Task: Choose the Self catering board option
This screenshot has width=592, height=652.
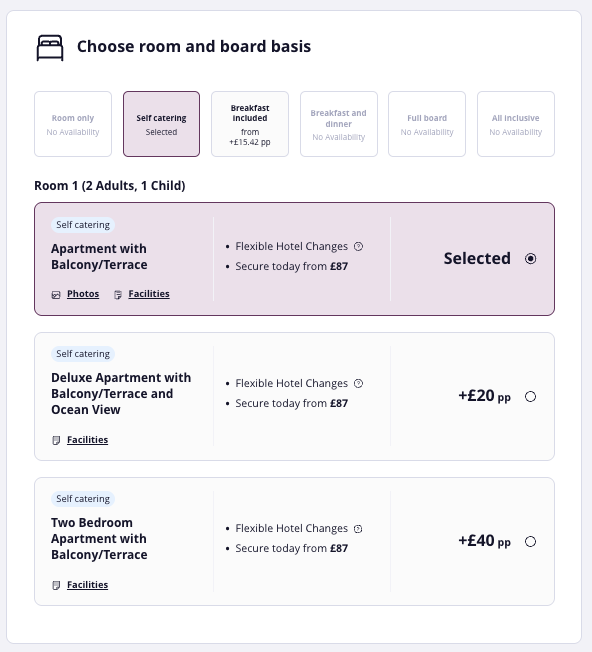Action: (x=161, y=124)
